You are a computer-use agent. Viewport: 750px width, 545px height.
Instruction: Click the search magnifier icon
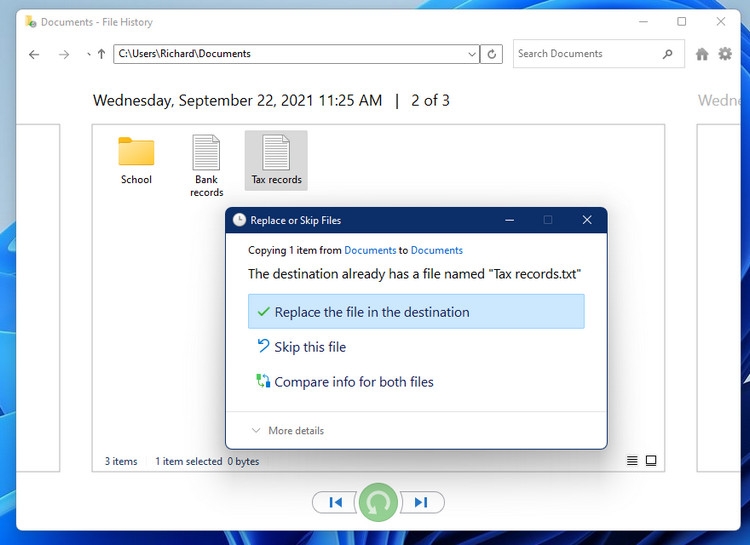point(668,54)
